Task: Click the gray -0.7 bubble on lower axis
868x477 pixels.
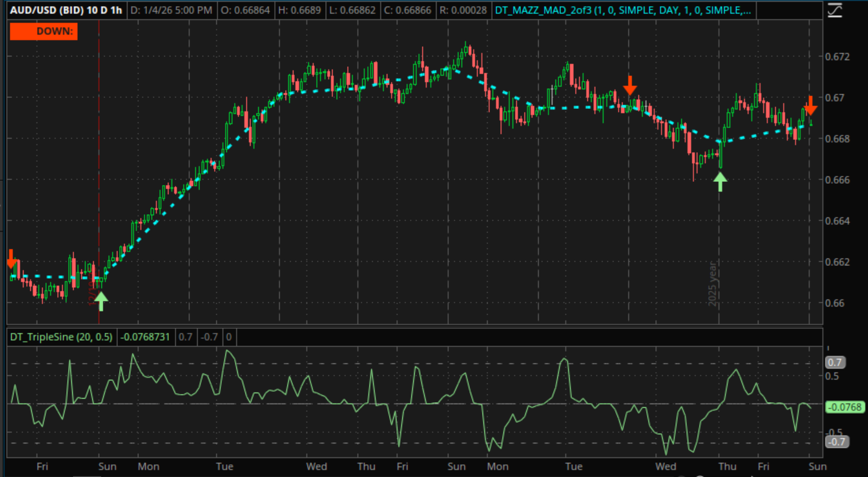Action: [x=837, y=442]
